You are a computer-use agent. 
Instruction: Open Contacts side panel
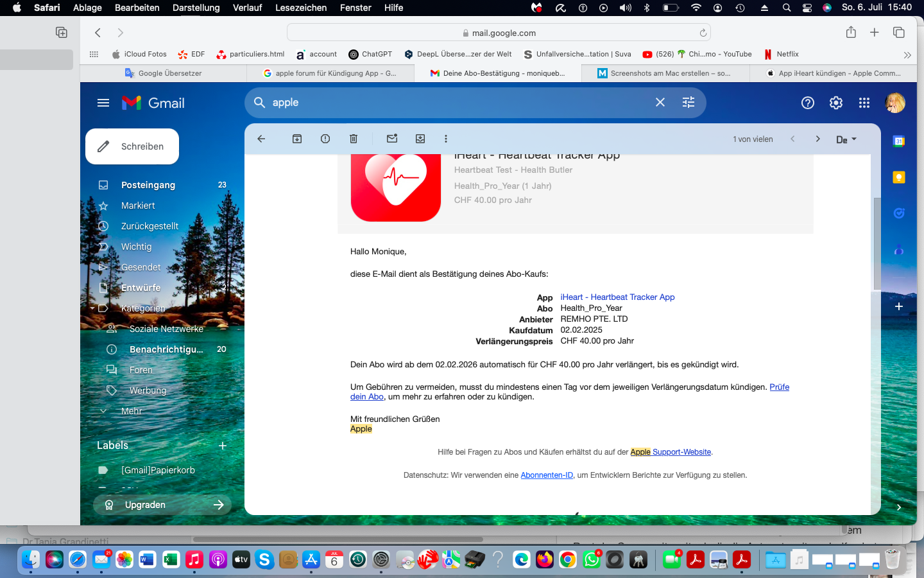click(899, 249)
